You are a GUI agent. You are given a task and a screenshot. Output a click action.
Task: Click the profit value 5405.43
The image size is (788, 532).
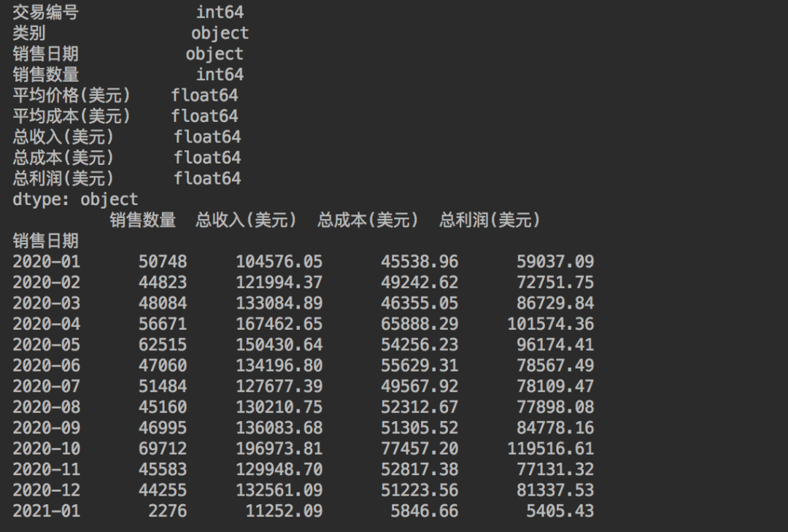560,511
